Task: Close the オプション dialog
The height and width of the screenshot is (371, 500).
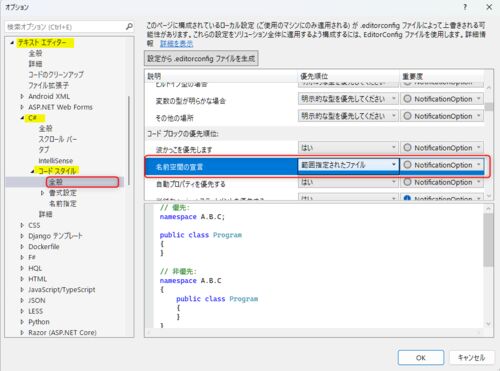Action: click(x=489, y=7)
